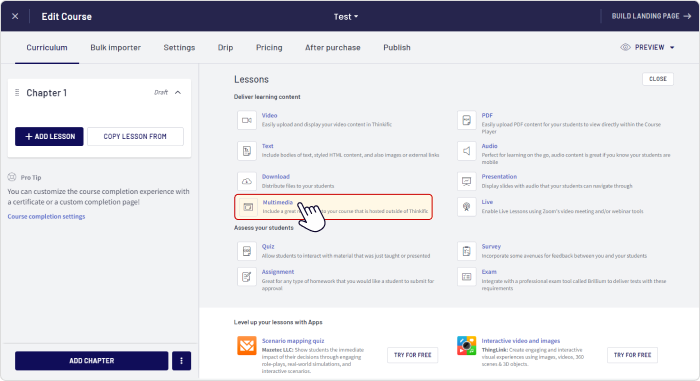Click the PDF lesson icon
The width and height of the screenshot is (700, 381).
(467, 120)
